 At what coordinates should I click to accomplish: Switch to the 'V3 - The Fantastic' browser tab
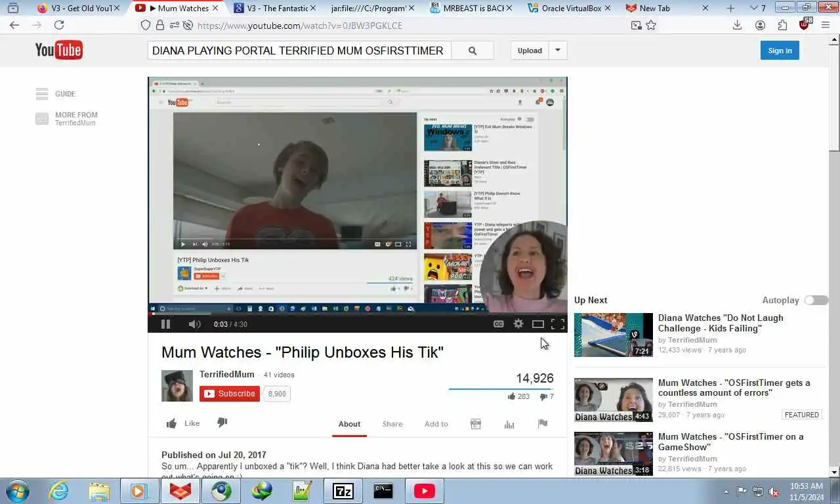point(274,8)
